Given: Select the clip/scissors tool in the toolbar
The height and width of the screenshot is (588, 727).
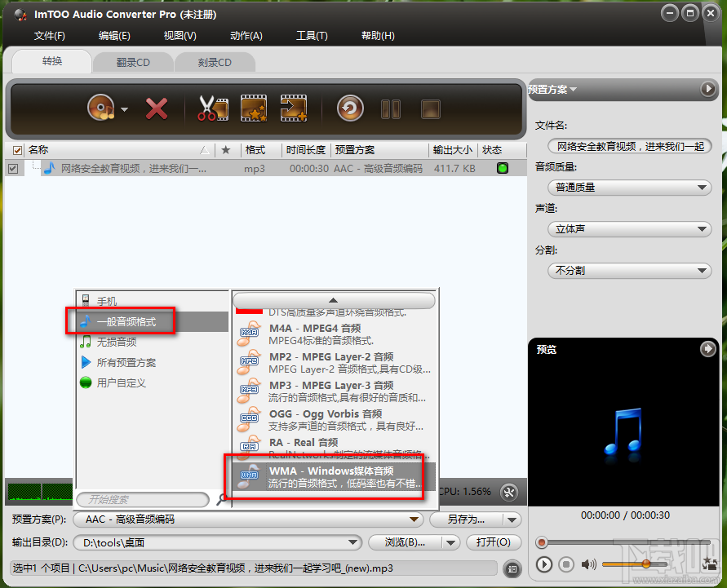Looking at the screenshot, I should click(211, 107).
